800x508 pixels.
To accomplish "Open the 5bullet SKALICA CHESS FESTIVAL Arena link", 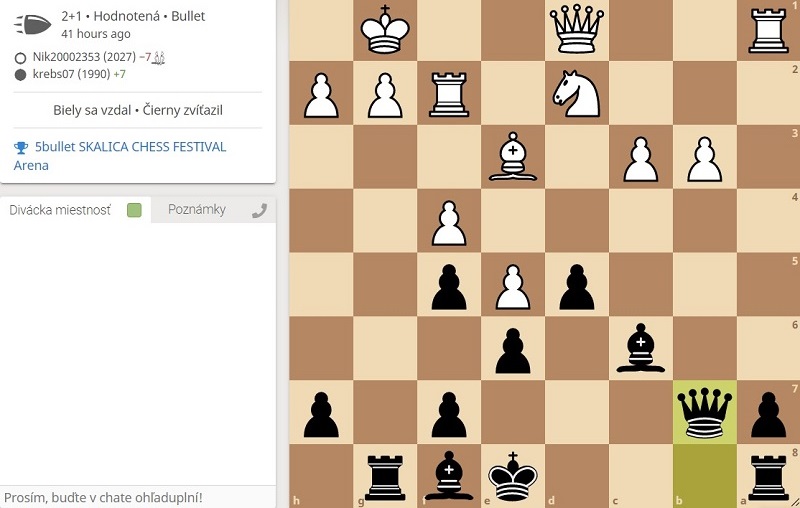I will (120, 156).
